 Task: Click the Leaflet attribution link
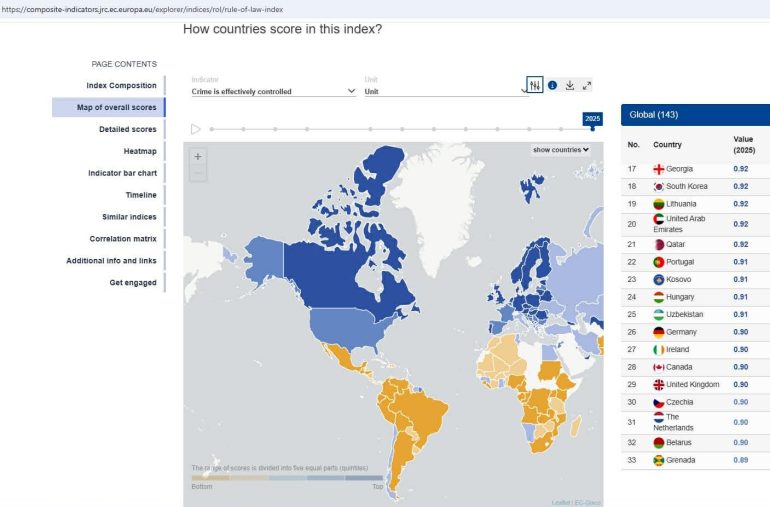pyautogui.click(x=561, y=502)
